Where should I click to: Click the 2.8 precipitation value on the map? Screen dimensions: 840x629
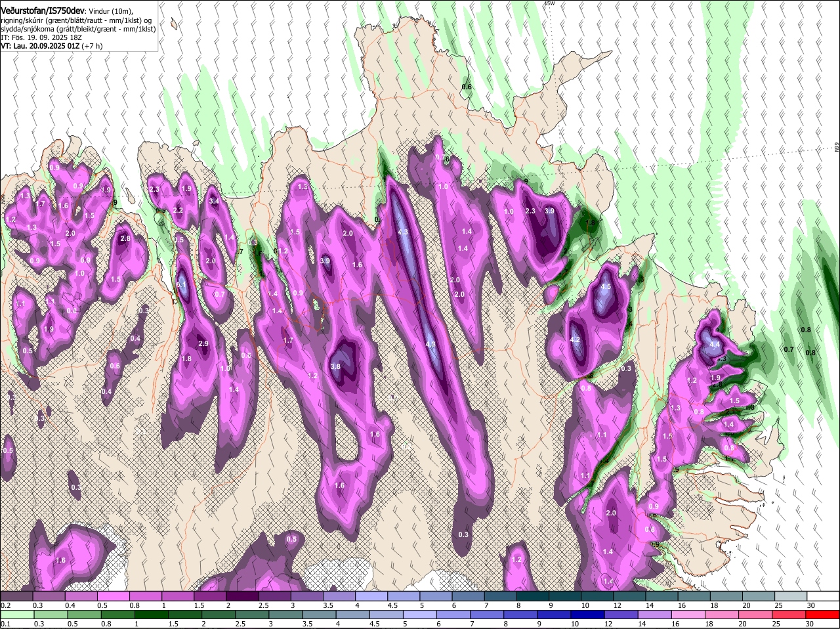[x=125, y=238]
